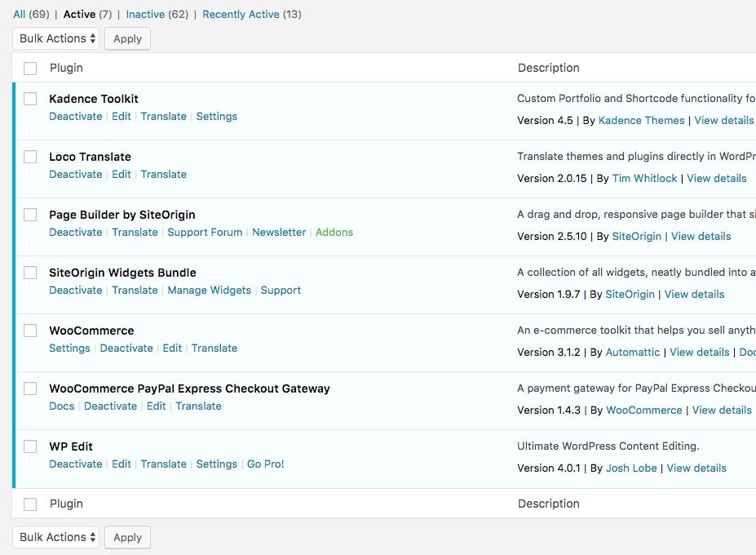This screenshot has height=555, width=756.
Task: Edit the Kadence Toolkit plugin
Action: [x=122, y=117]
